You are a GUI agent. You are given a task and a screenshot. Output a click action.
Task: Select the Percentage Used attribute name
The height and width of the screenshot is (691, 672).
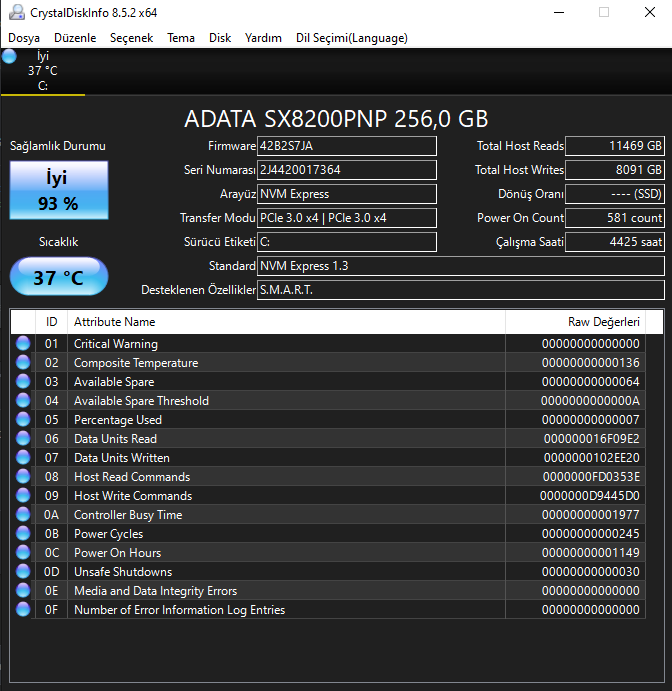[118, 420]
